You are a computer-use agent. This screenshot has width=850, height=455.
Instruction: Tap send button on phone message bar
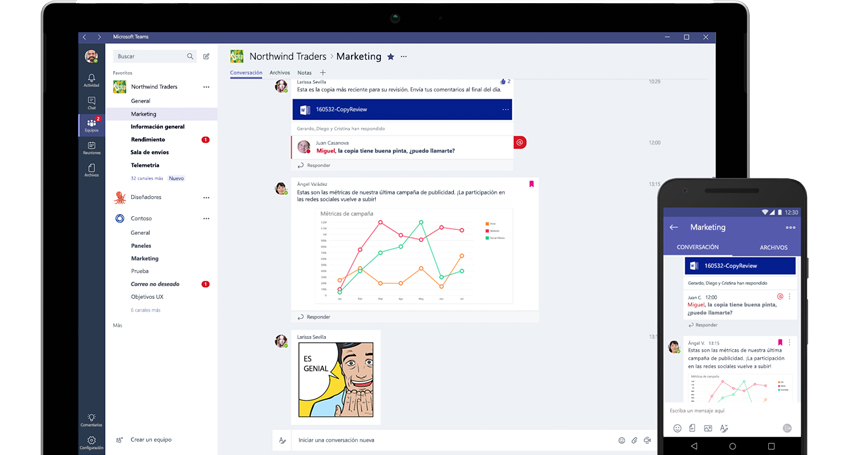787,428
